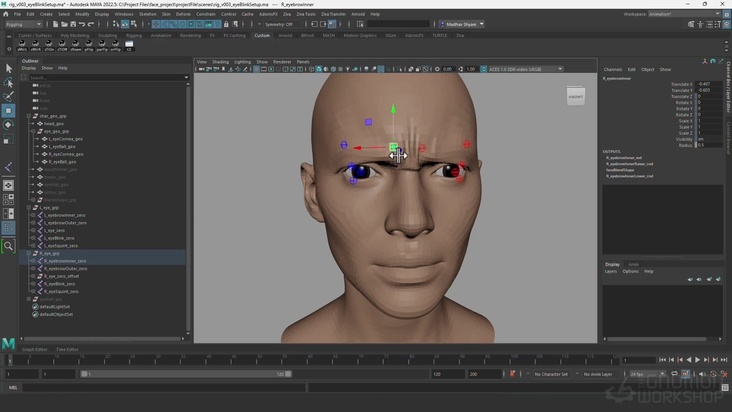Click the Save Scene icon
Viewport: 732px width, 412px height.
[73, 24]
